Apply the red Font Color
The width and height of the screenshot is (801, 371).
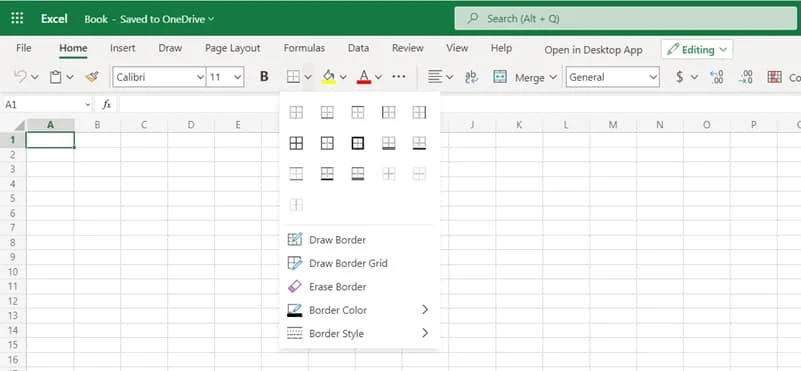pyautogui.click(x=364, y=77)
